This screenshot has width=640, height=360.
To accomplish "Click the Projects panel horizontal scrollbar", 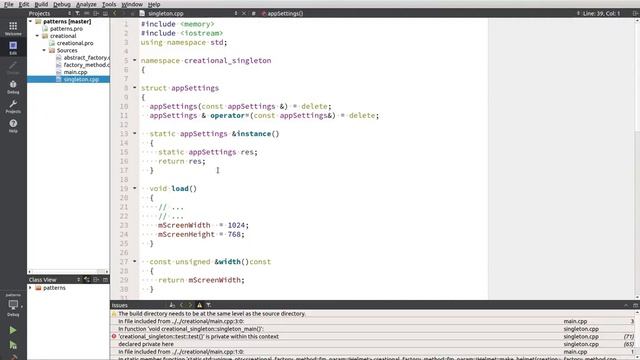I will click(x=68, y=271).
